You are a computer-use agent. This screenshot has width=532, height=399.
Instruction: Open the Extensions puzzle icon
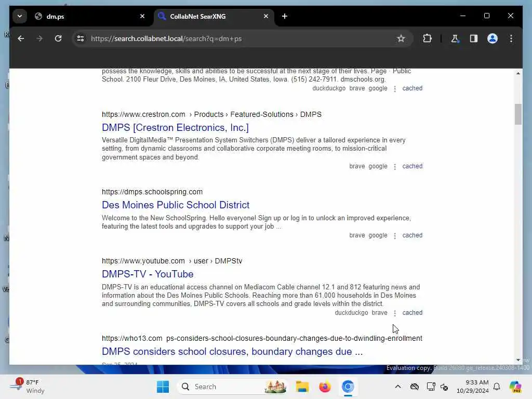tap(427, 38)
